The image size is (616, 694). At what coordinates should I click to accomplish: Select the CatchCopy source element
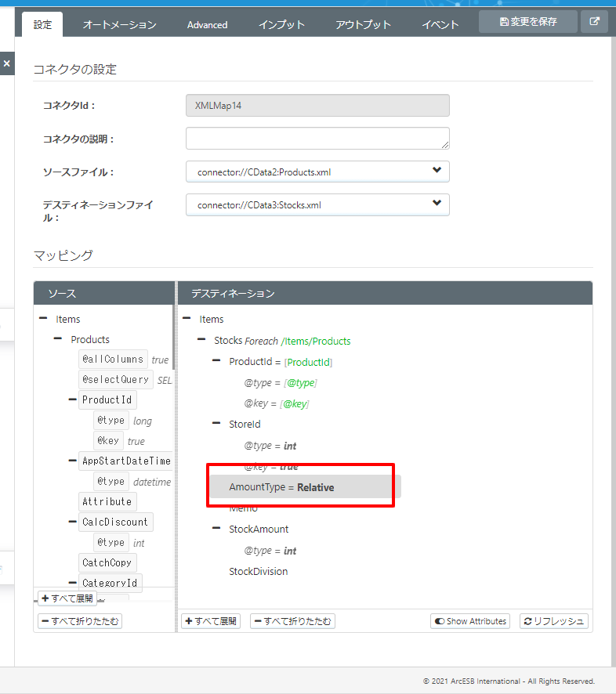(107, 562)
